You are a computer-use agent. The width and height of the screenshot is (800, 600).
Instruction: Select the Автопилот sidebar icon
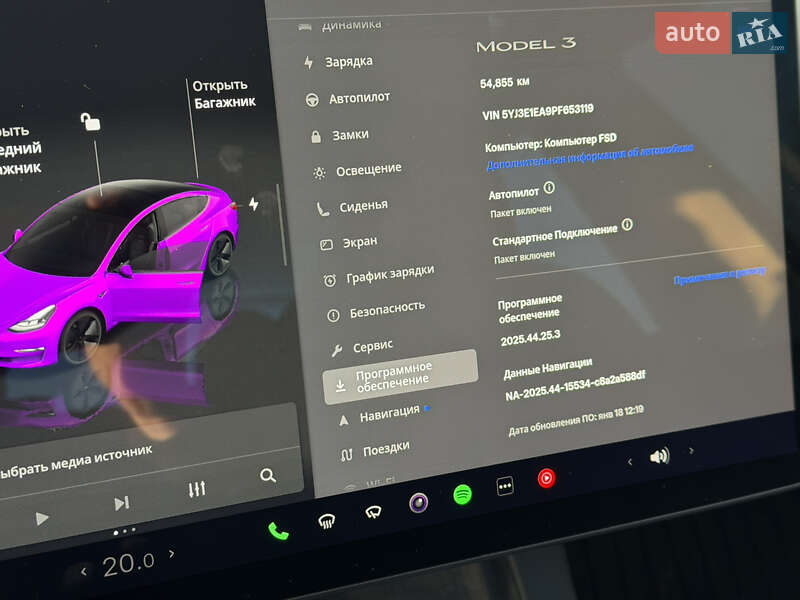(x=313, y=96)
